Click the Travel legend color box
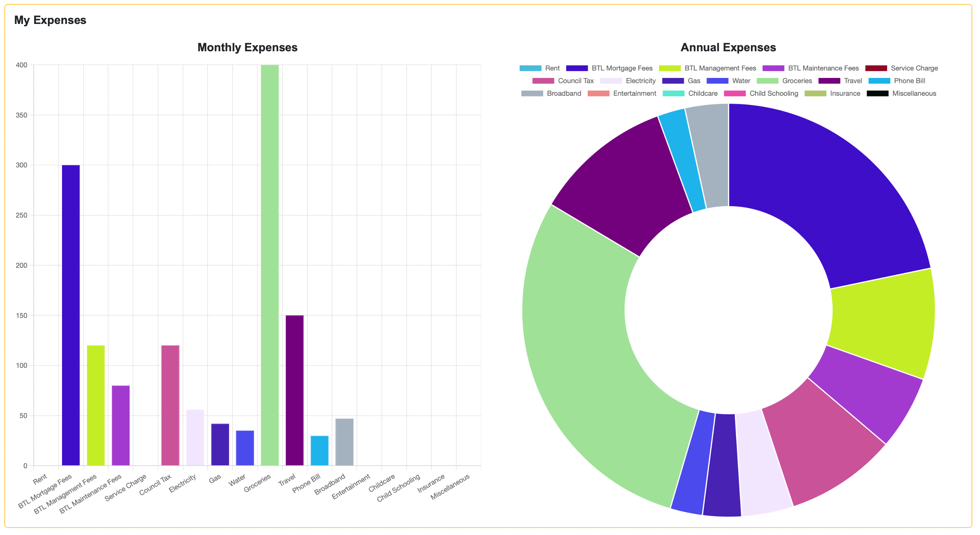 click(x=829, y=81)
